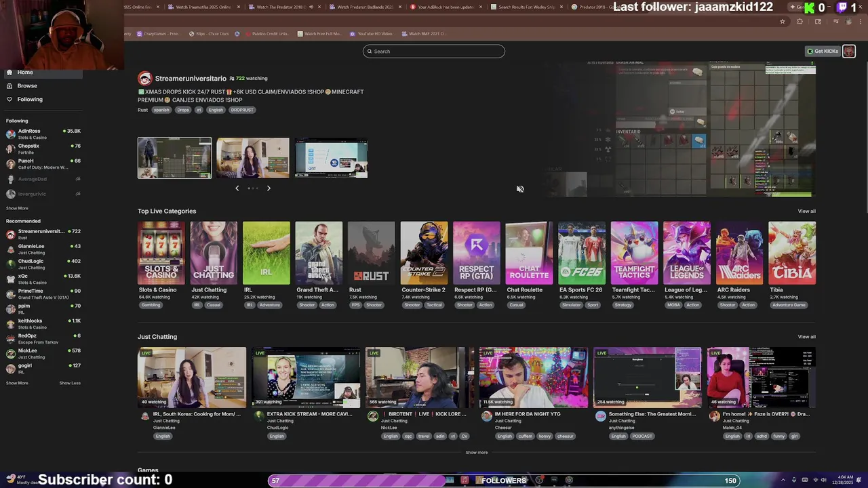
Task: Focus the Kick search field
Action: (x=434, y=52)
